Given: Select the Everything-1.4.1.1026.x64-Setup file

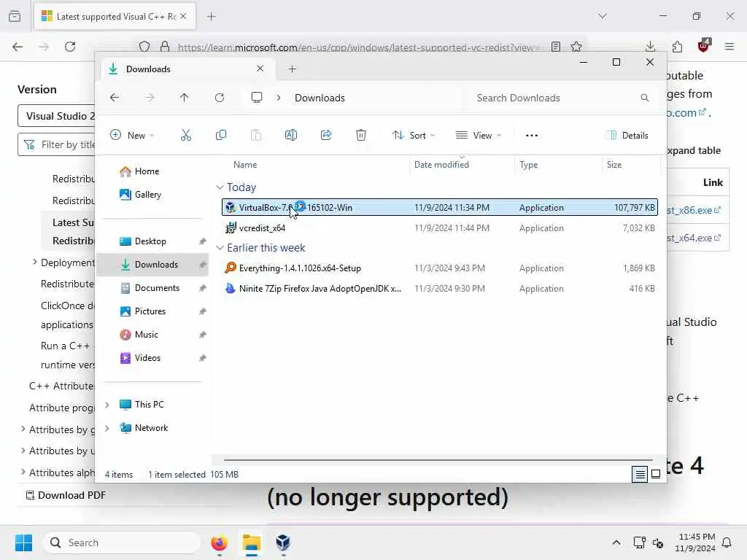Looking at the screenshot, I should pos(440,268).
